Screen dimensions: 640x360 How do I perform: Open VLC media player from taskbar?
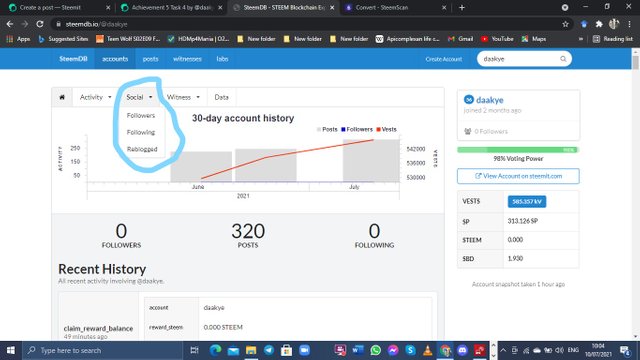[x=427, y=350]
